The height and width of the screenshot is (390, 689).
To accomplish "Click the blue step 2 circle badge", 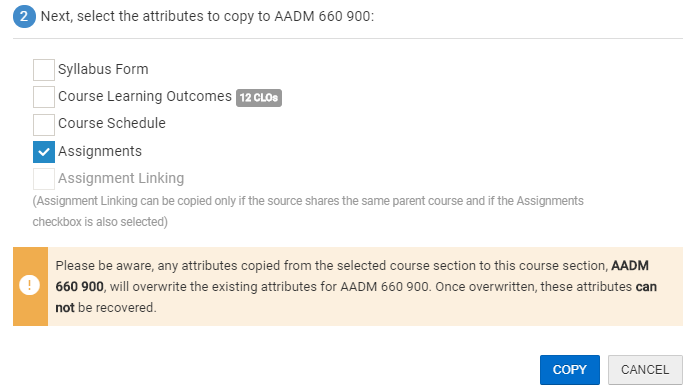I will (24, 17).
